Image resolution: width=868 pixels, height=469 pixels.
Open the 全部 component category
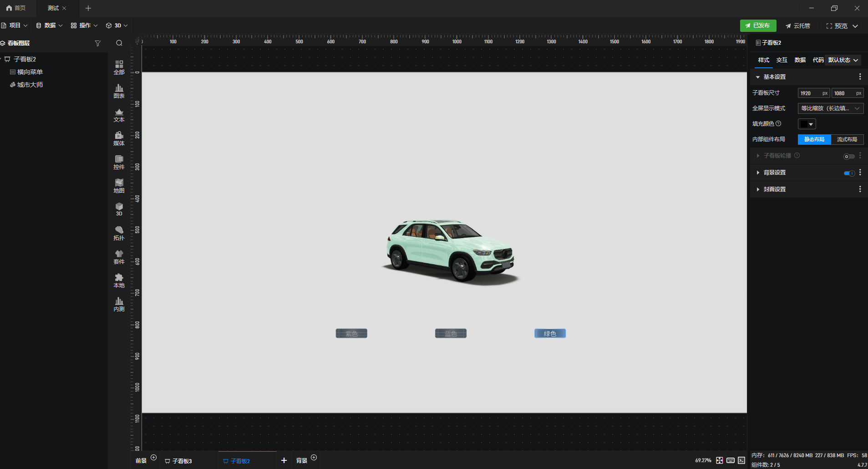119,67
